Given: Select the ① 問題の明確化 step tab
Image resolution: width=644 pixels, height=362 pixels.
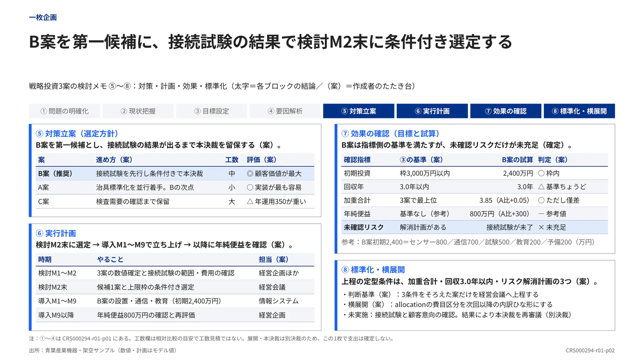Looking at the screenshot, I should point(64,111).
